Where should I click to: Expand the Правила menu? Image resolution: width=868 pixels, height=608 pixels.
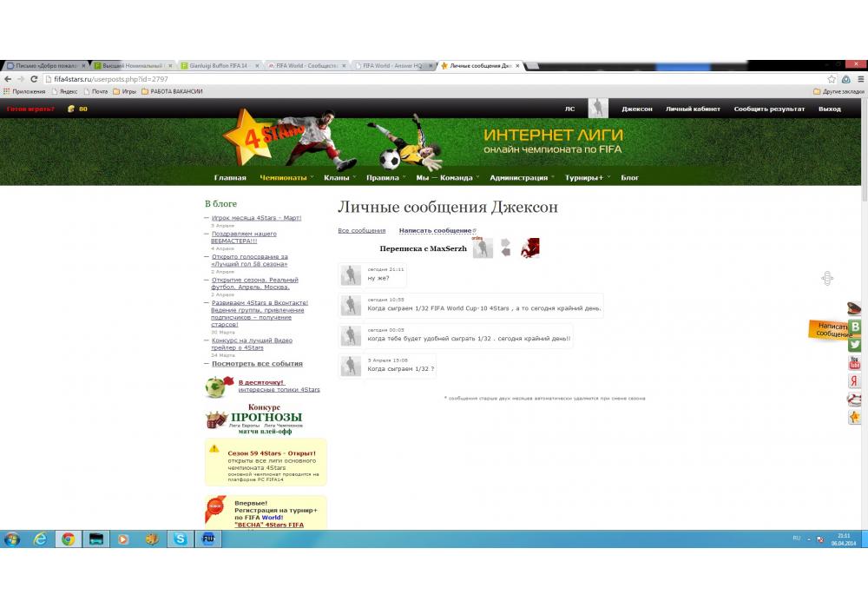tap(385, 177)
